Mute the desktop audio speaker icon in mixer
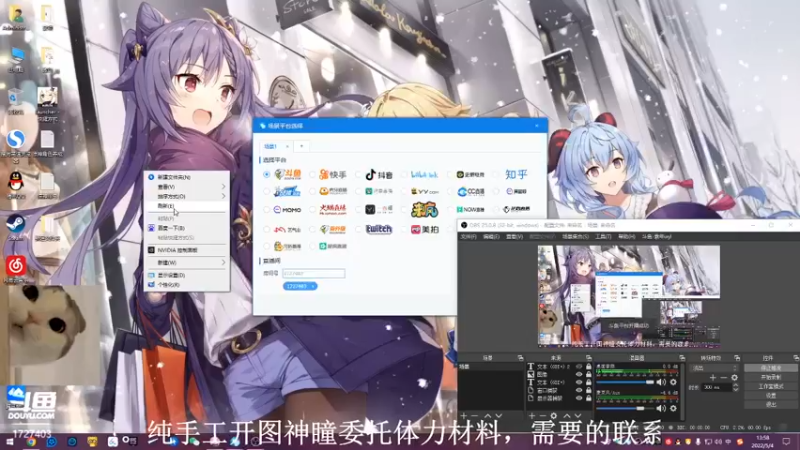The height and width of the screenshot is (450, 800). coord(661,382)
